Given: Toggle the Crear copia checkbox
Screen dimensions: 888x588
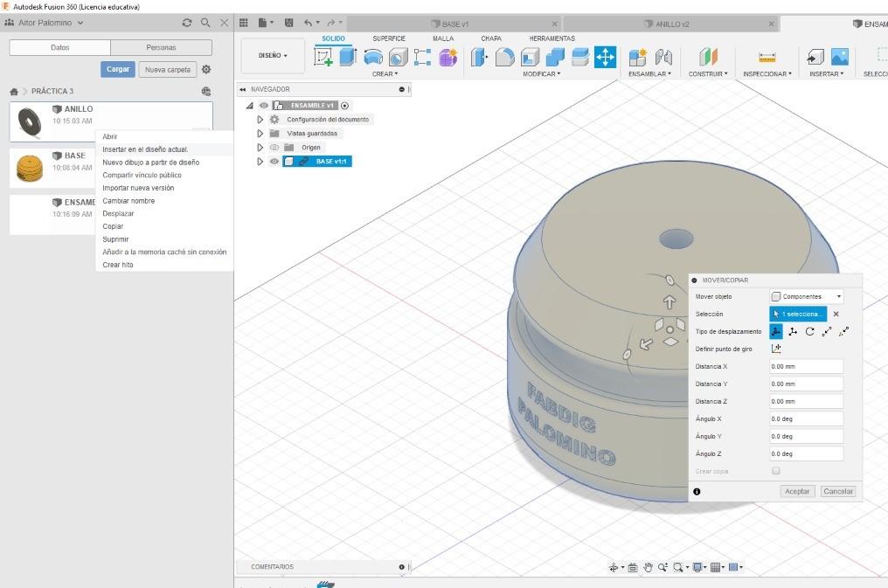Looking at the screenshot, I should 776,471.
